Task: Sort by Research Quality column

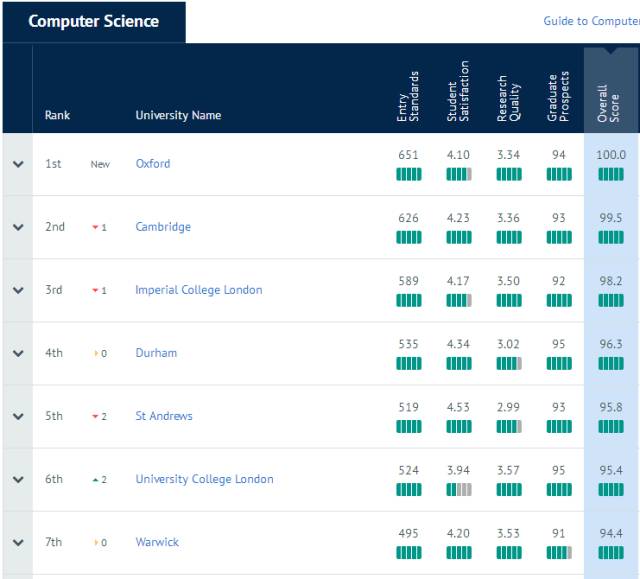Action: pyautogui.click(x=509, y=98)
